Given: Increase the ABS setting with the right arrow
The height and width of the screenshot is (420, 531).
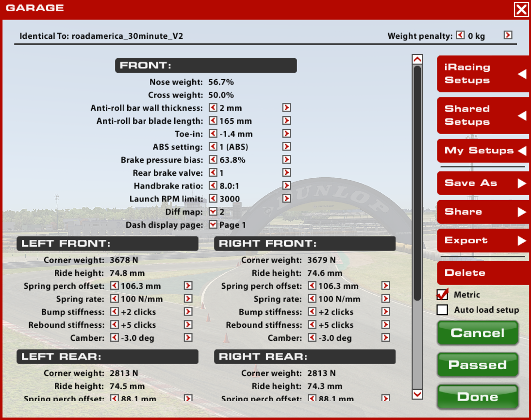Looking at the screenshot, I should pos(286,147).
